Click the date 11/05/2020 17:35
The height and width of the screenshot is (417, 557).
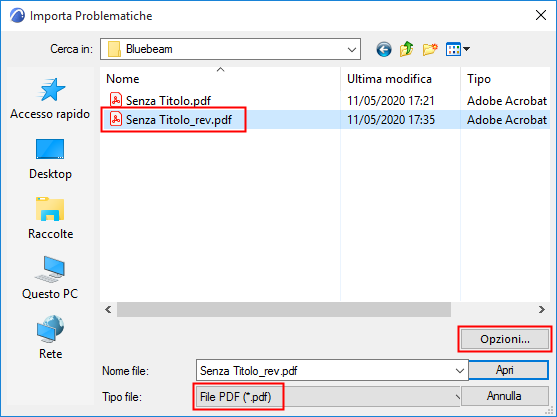391,120
